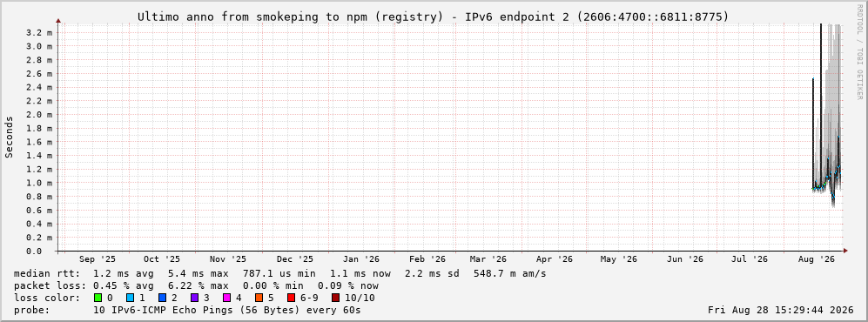
Task: Click the Aug '26 x-axis label
Action: 818,259
